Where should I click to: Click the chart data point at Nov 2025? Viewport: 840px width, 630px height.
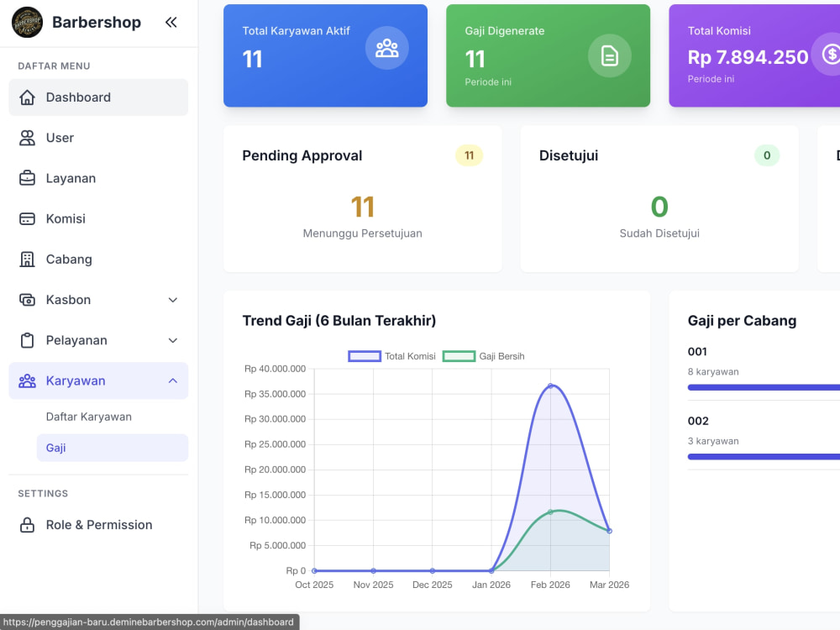point(374,570)
